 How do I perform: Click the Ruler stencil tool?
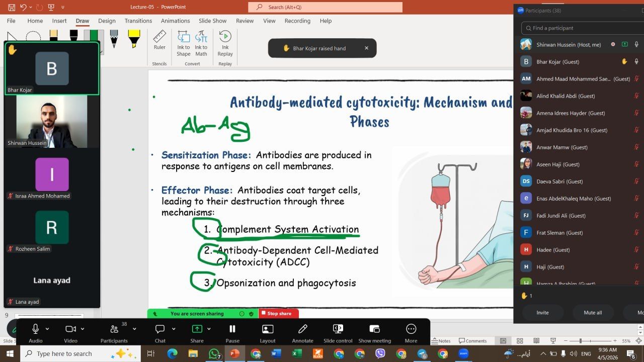click(x=159, y=40)
